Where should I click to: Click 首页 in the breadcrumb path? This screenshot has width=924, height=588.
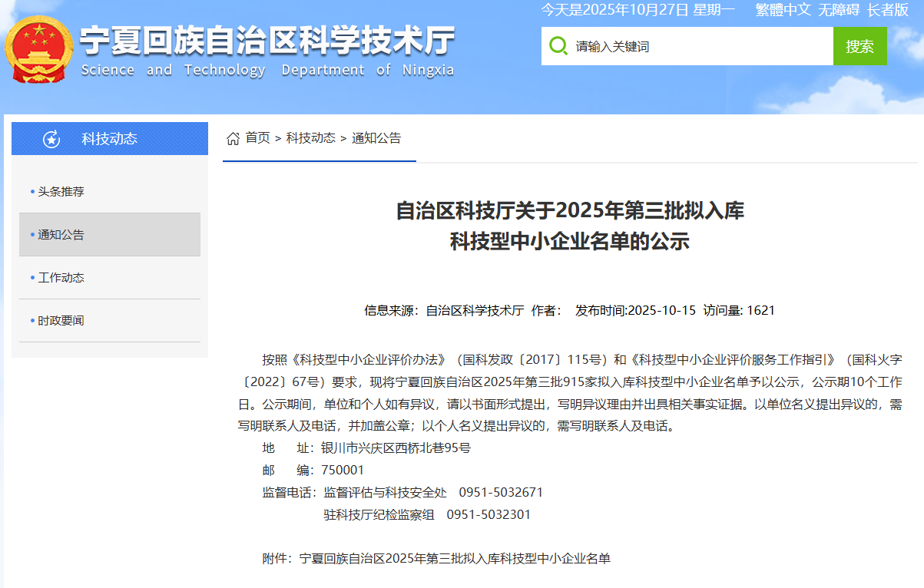click(257, 138)
